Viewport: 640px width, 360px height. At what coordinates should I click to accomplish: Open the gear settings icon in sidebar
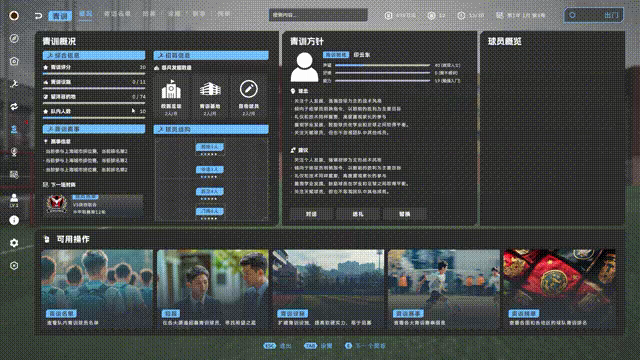(14, 243)
